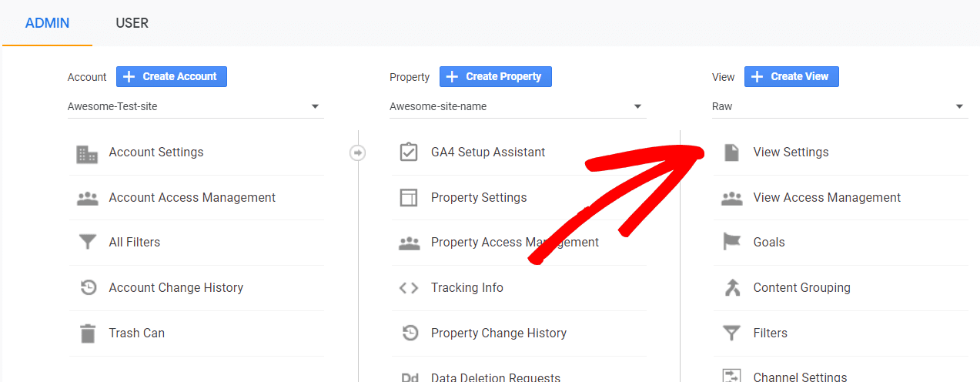Click the Create Property button
The image size is (980, 382).
click(496, 76)
